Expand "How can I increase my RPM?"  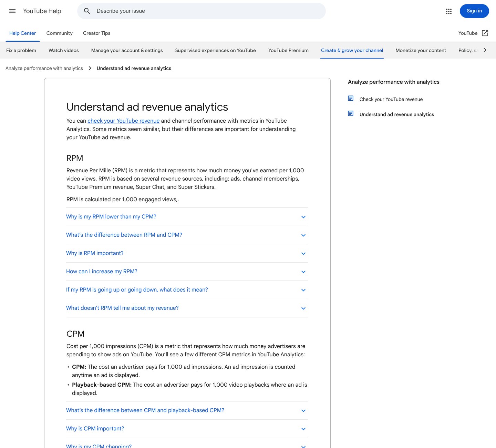point(187,272)
